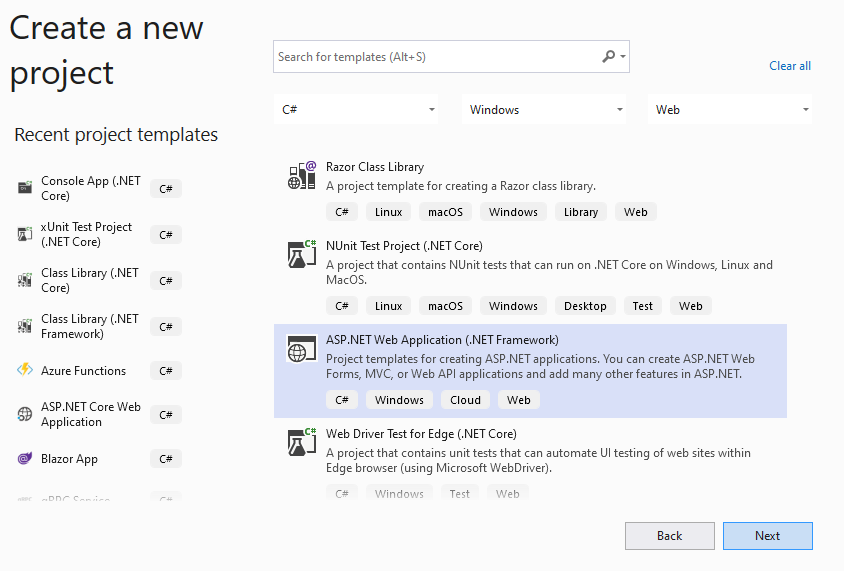Click the C# tag next to Blazor App
This screenshot has height=571, width=844.
click(x=166, y=459)
